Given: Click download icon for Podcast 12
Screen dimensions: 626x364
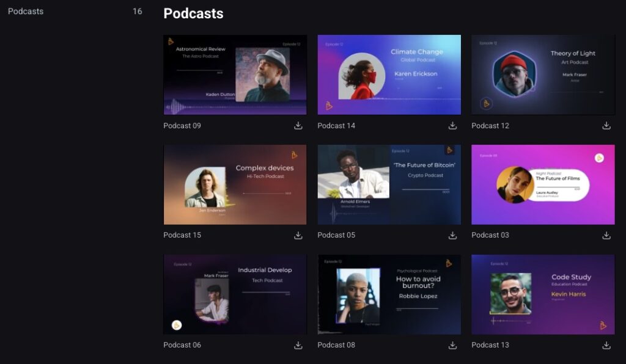Looking at the screenshot, I should coord(606,126).
